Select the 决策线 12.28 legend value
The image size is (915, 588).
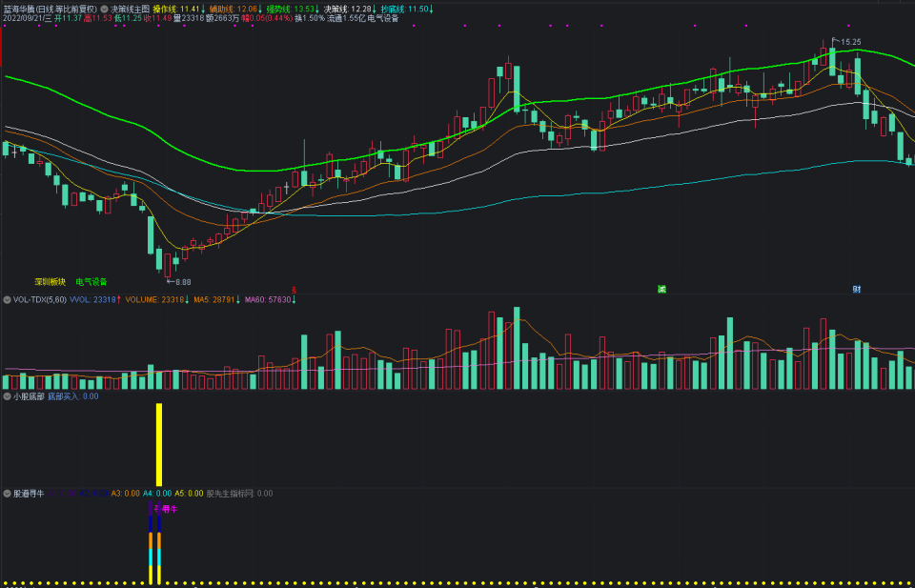[x=348, y=10]
